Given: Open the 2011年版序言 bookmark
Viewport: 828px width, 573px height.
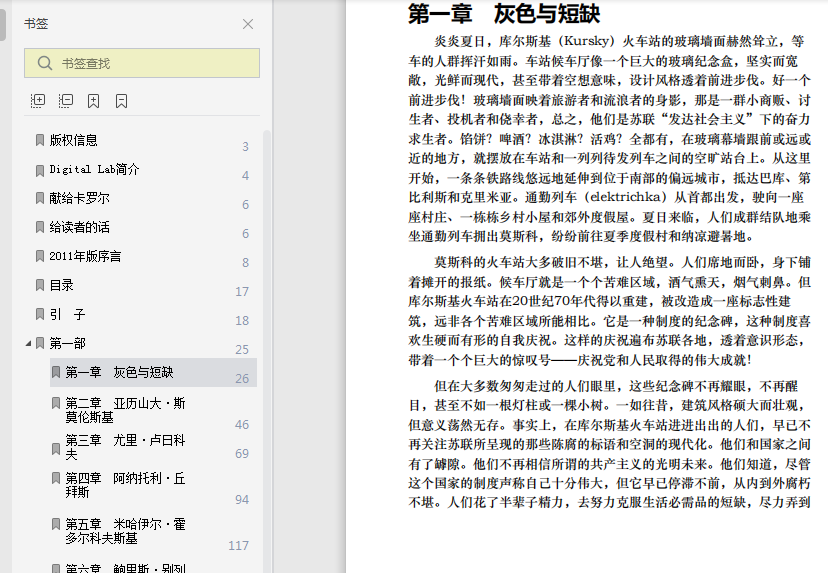Looking at the screenshot, I should pyautogui.click(x=85, y=256).
